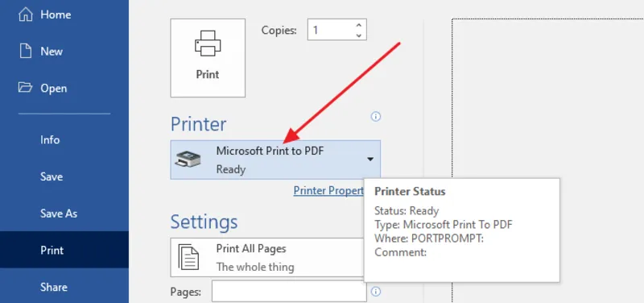Click the New document page icon
This screenshot has width=644, height=303.
point(26,52)
